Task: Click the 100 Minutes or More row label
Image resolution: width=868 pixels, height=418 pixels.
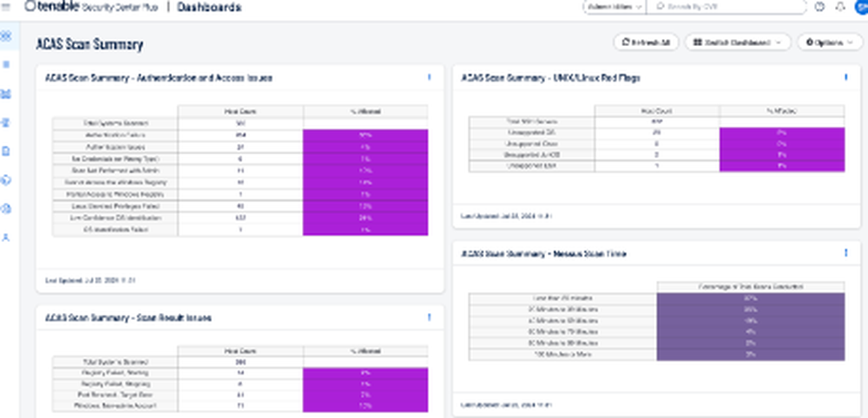Action: point(563,355)
